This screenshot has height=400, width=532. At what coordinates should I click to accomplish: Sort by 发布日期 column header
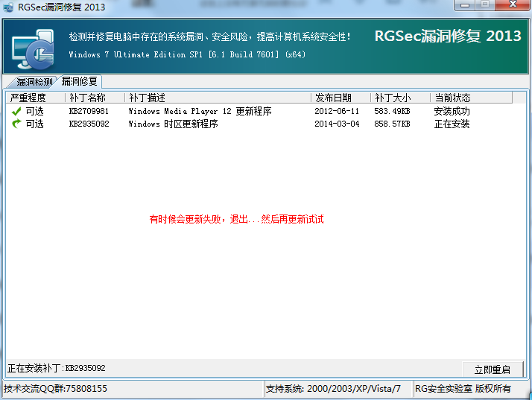click(x=341, y=98)
